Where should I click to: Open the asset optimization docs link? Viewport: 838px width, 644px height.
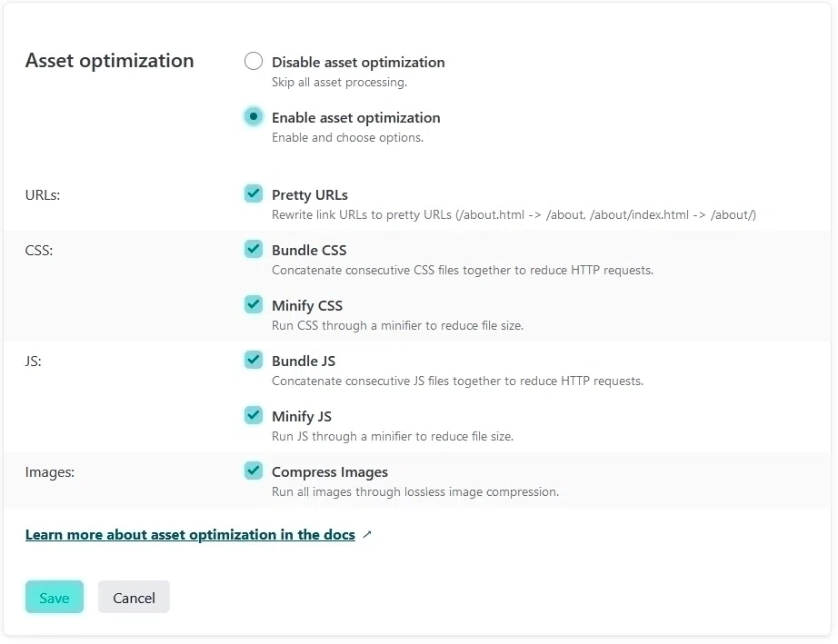191,534
